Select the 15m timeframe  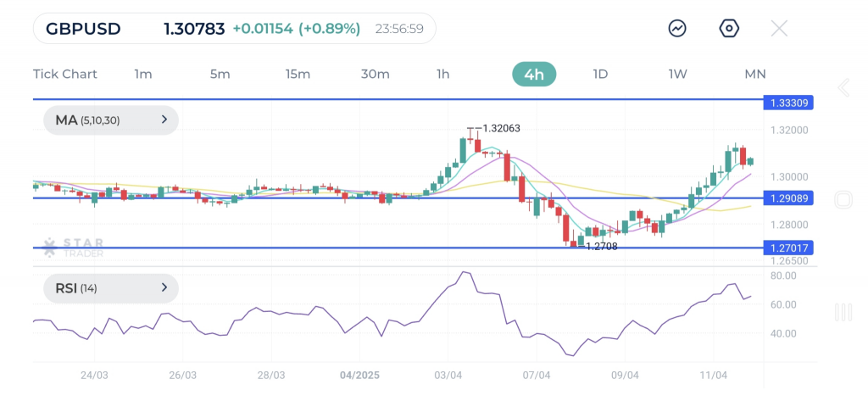click(x=298, y=74)
